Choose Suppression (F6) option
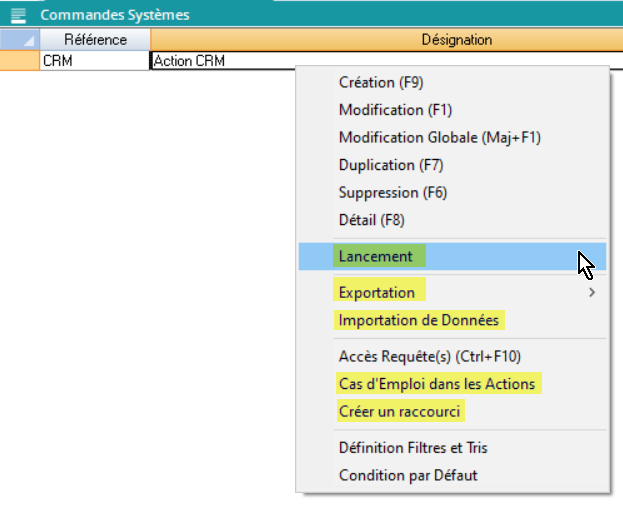The height and width of the screenshot is (507, 623). [x=392, y=192]
